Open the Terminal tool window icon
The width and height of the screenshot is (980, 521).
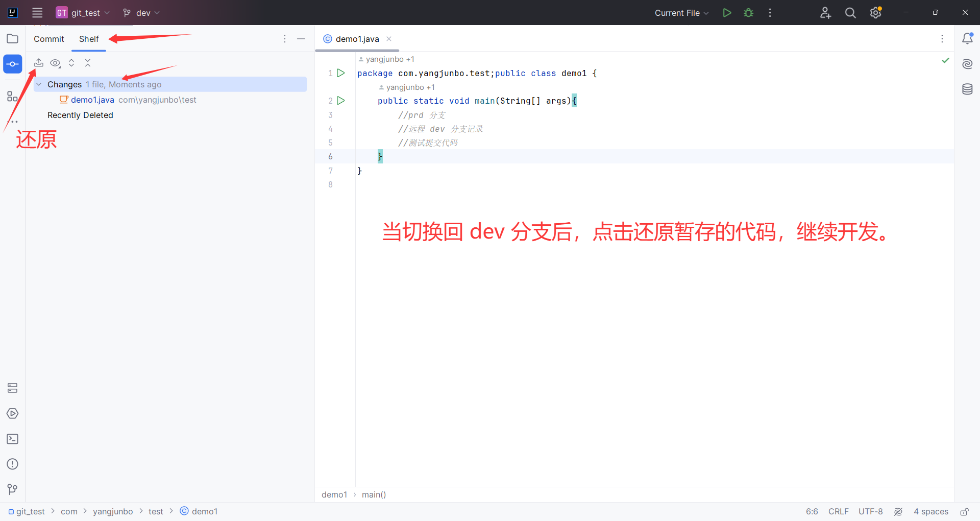coord(12,439)
